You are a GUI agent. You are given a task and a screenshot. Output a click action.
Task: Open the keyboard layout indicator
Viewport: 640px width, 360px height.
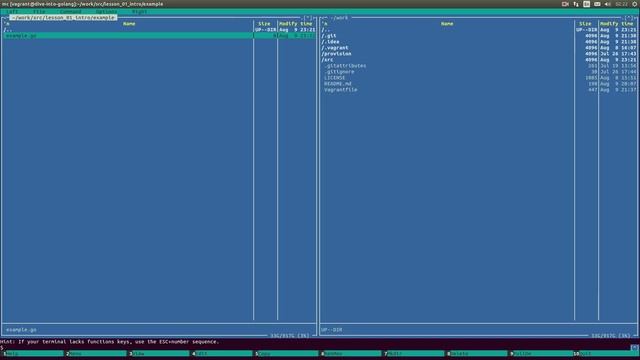click(x=587, y=4)
